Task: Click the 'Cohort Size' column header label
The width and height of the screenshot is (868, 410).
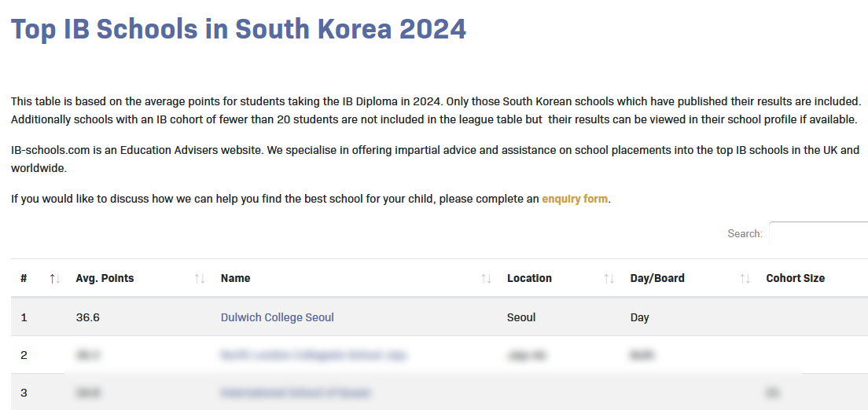Action: (795, 278)
